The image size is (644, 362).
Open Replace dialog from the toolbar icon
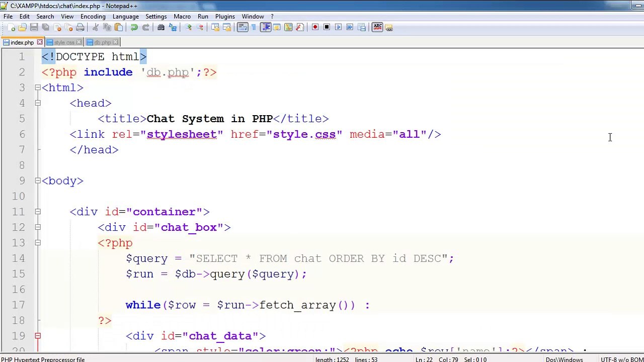pos(173,27)
